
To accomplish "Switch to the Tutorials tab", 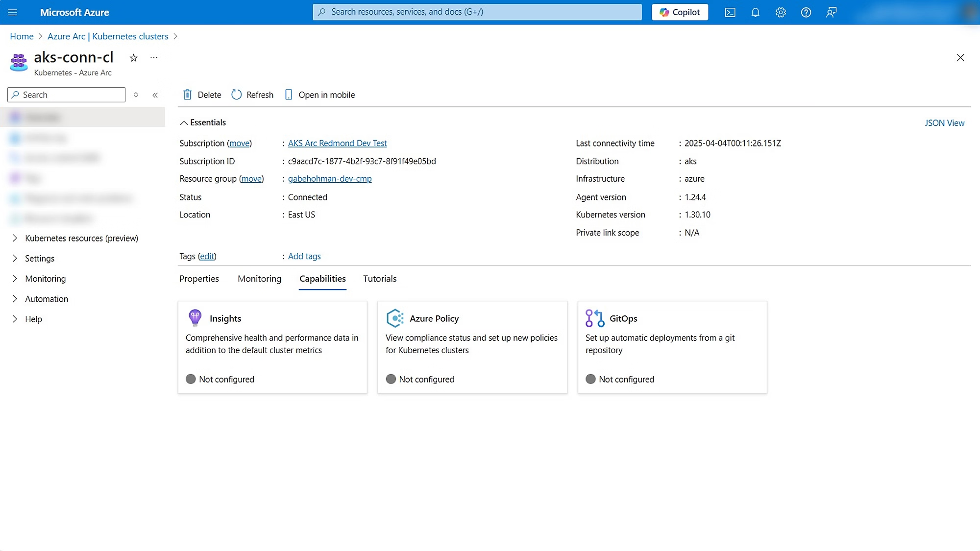I will click(x=380, y=279).
